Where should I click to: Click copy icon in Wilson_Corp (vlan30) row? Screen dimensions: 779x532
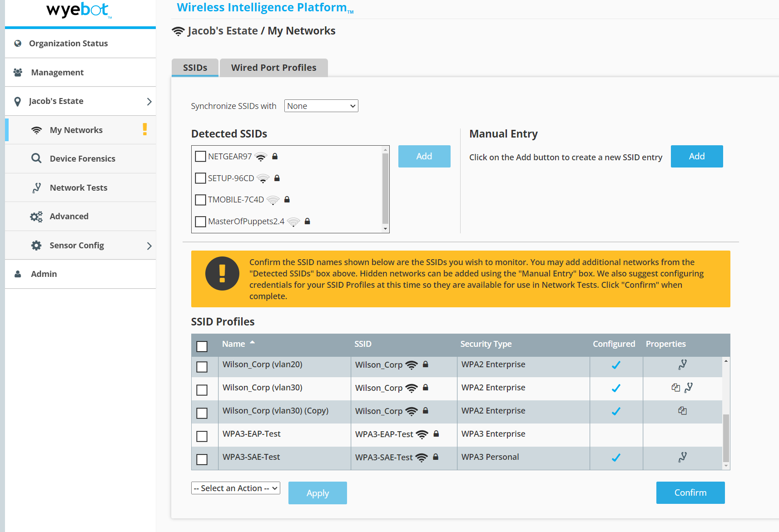tap(675, 388)
